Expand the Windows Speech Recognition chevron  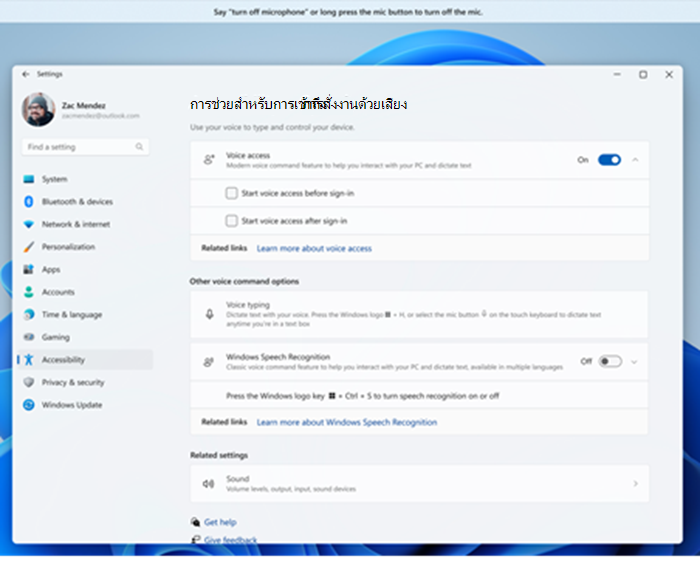click(x=634, y=362)
